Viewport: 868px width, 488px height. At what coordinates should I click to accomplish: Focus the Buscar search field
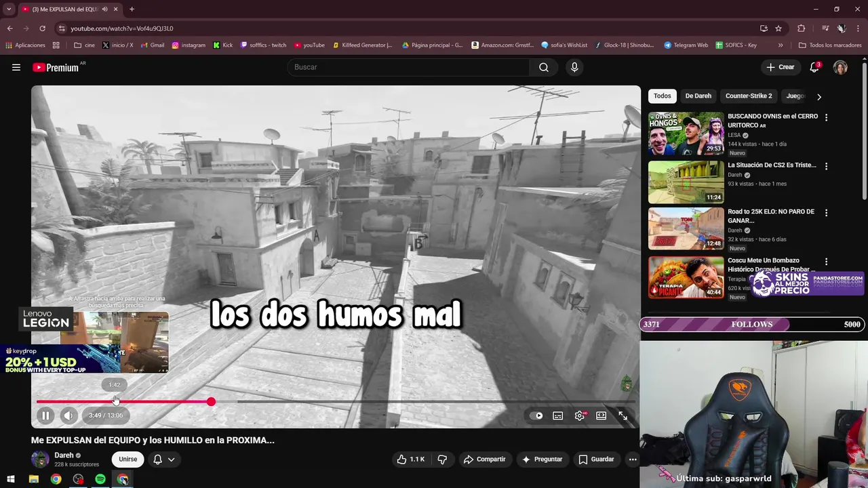pos(409,67)
